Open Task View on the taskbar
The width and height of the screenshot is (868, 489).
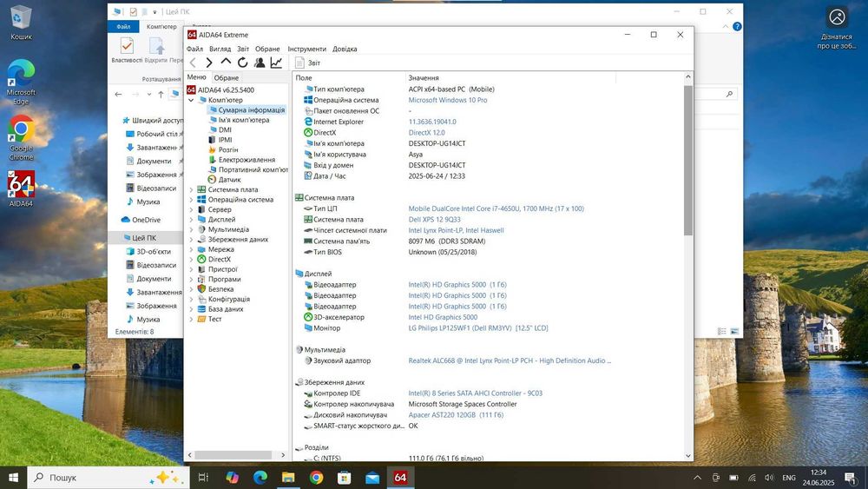(203, 478)
